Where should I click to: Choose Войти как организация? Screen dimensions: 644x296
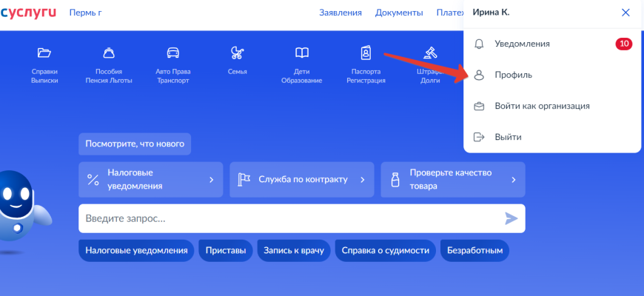pyautogui.click(x=542, y=106)
